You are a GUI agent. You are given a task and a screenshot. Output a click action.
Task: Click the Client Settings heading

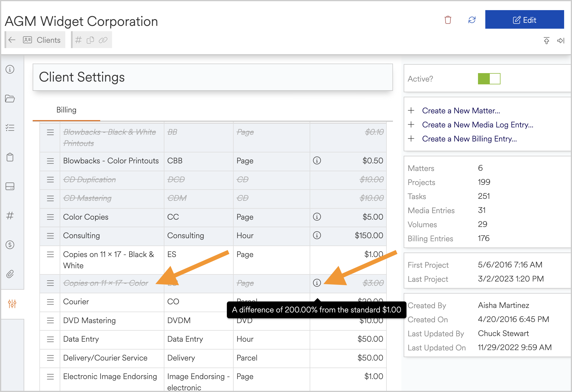(82, 77)
